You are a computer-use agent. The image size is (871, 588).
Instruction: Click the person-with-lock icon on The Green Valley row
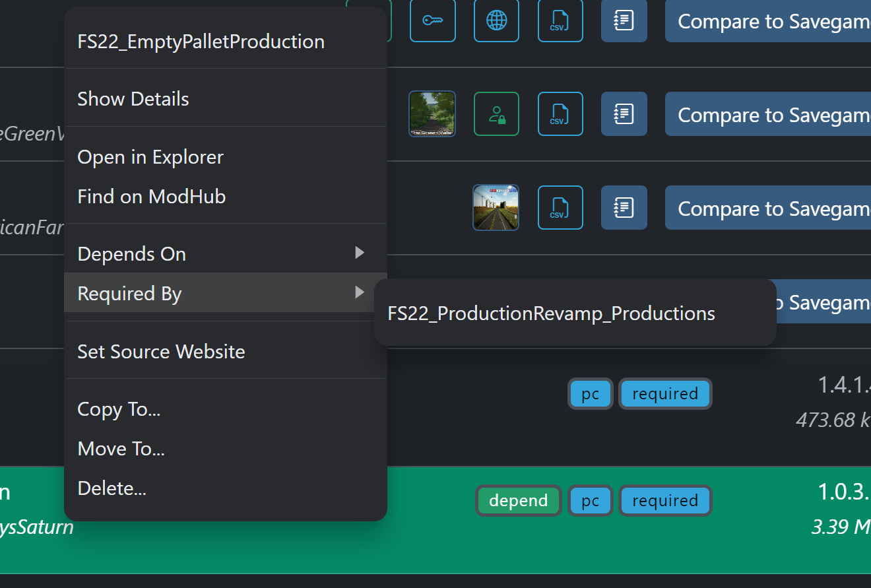[x=496, y=114]
